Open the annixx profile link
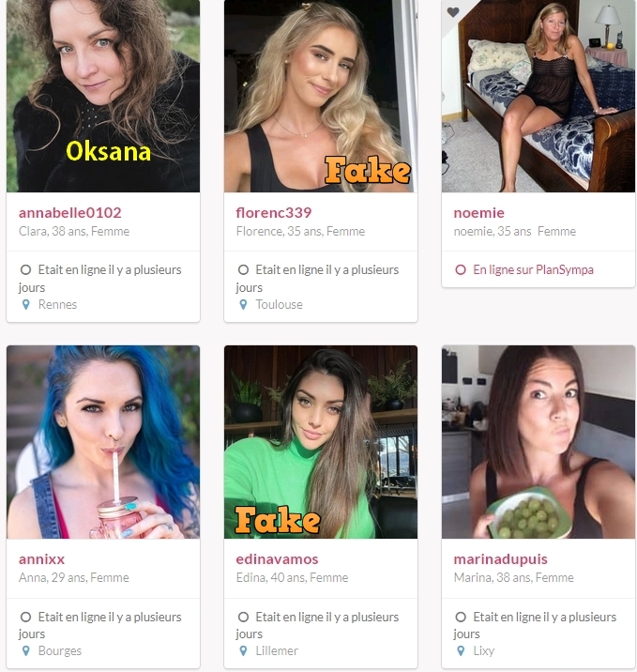This screenshot has width=637, height=672. tap(41, 558)
